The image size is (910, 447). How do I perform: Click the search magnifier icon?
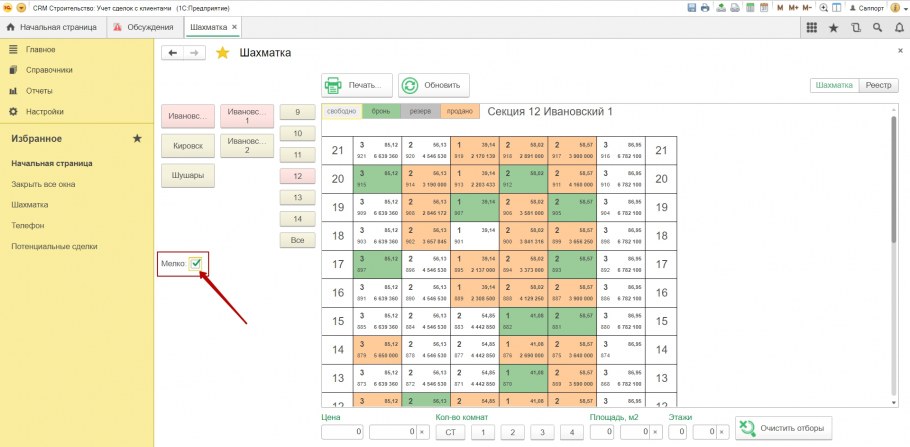[876, 27]
